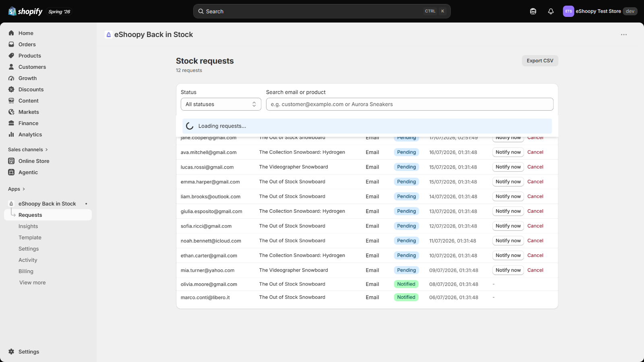Image resolution: width=644 pixels, height=362 pixels.
Task: Click the Pending badge for ava.mitchell@gmail.com
Action: click(x=407, y=152)
